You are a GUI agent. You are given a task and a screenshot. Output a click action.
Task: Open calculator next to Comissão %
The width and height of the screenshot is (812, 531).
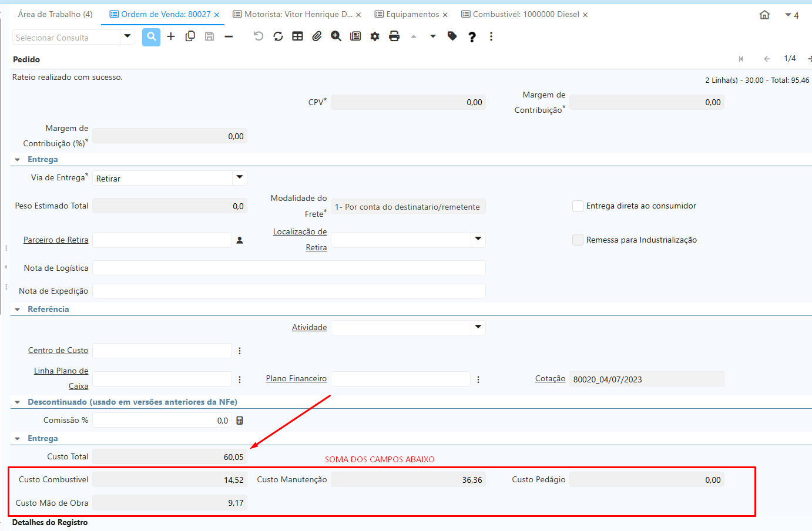coord(240,421)
